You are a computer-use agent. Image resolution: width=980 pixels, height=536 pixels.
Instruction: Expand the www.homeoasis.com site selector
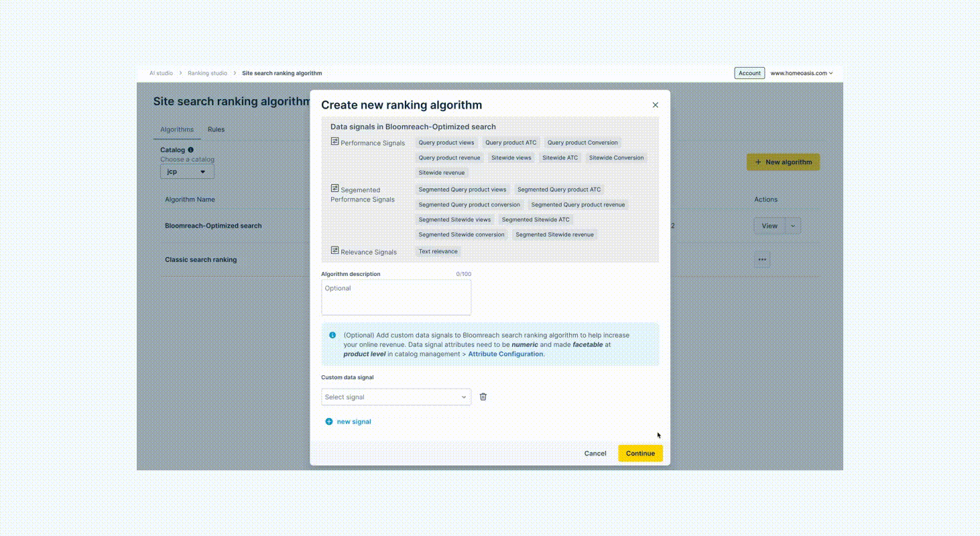point(802,73)
